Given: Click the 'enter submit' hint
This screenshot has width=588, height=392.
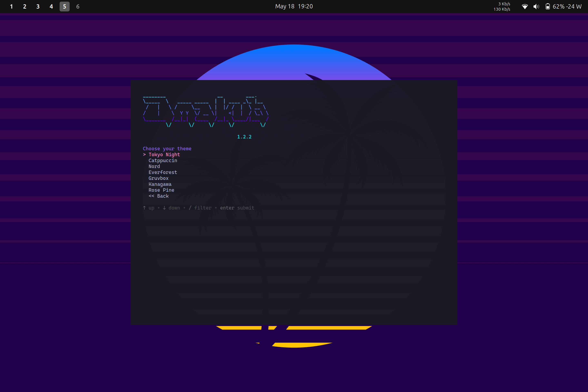Looking at the screenshot, I should [x=237, y=208].
